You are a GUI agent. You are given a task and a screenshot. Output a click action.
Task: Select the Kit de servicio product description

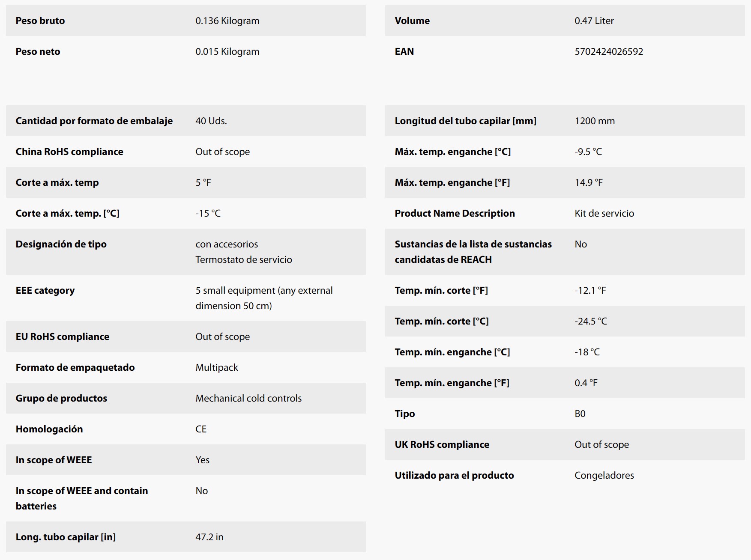click(604, 213)
